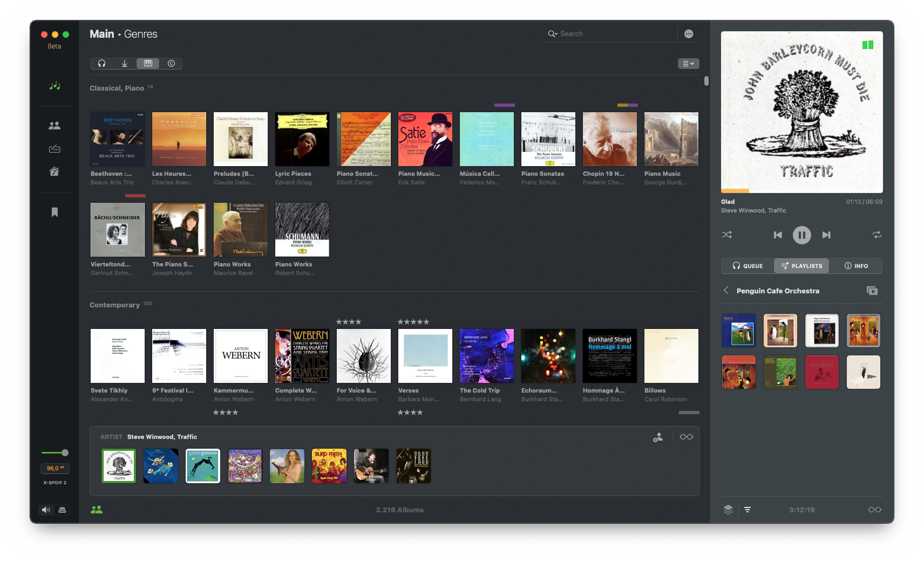Open the list view options dropdown

coord(689,64)
